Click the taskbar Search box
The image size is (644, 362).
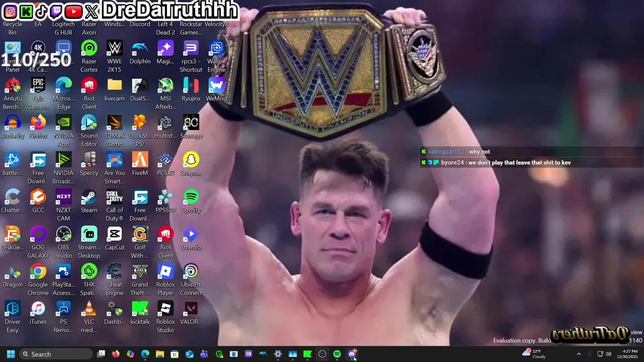(56, 354)
